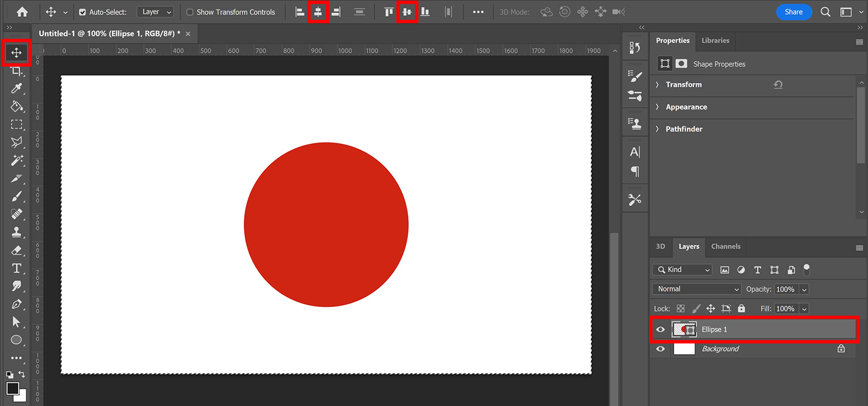868x406 pixels.
Task: Select the Move tool in toolbar
Action: tap(16, 53)
